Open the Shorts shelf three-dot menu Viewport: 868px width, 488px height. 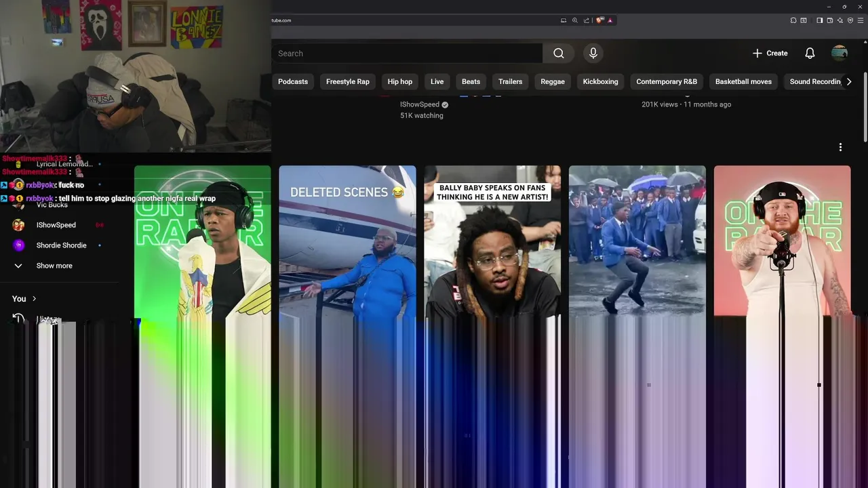tap(840, 147)
